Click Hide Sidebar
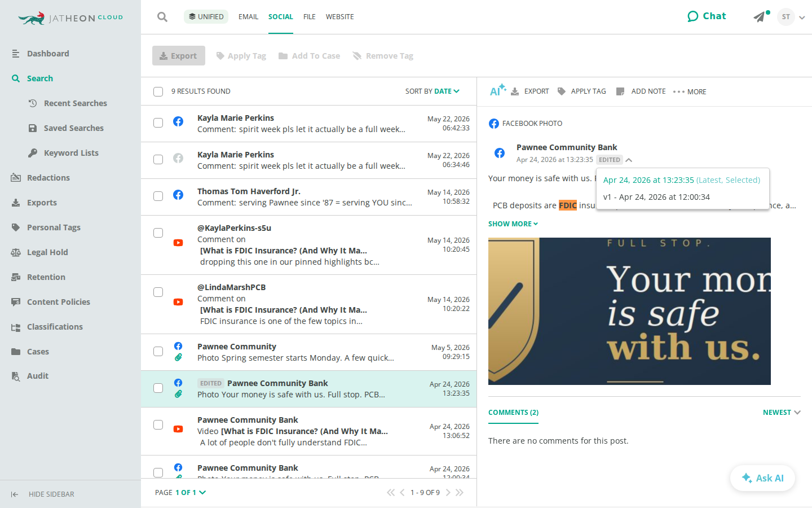 pos(43,494)
